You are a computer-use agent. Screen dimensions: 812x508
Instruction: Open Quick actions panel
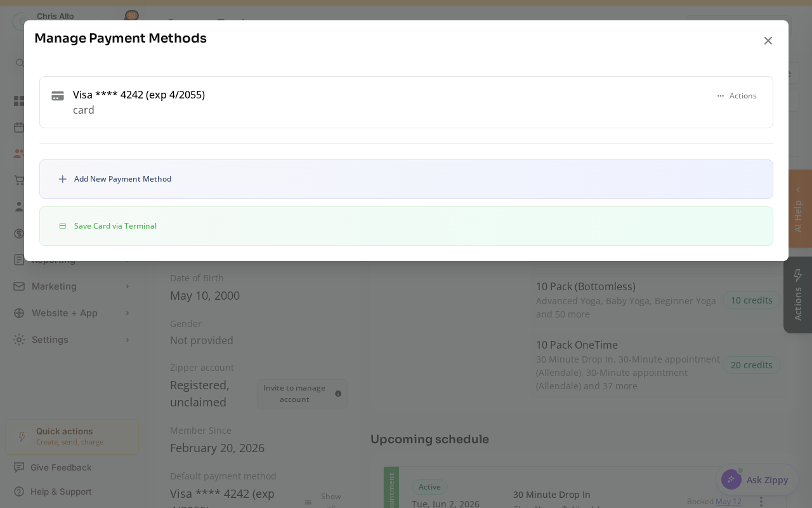click(x=72, y=437)
